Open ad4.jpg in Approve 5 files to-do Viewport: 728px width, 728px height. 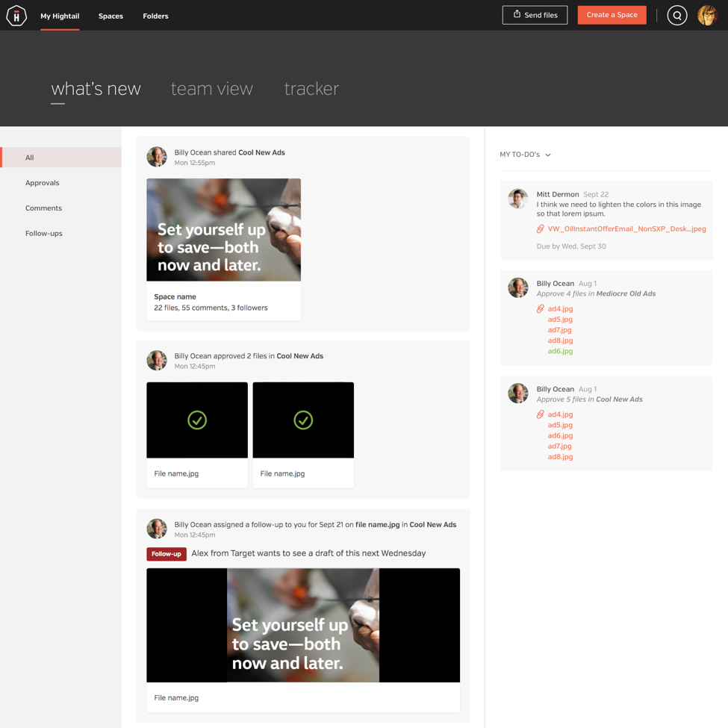(x=560, y=414)
